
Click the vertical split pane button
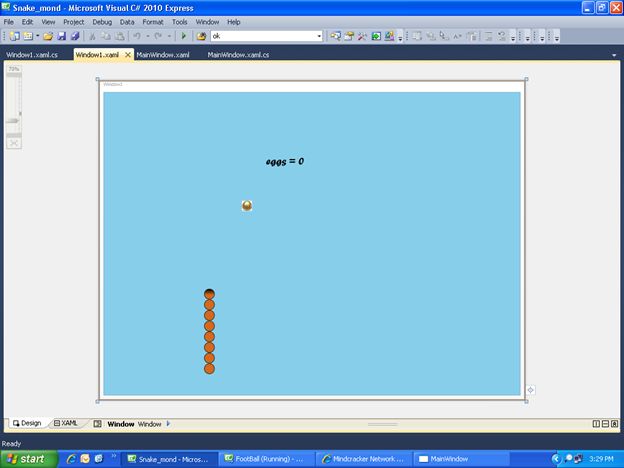pos(596,424)
